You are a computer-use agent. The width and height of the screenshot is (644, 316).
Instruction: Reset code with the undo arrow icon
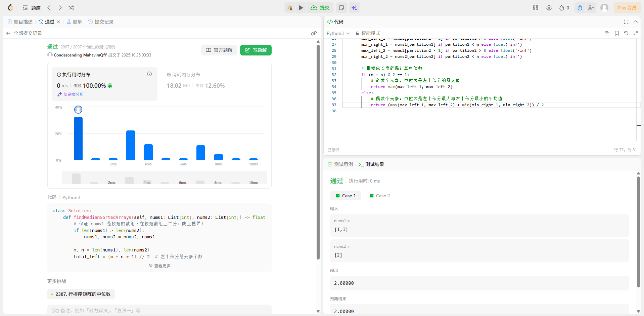[626, 33]
